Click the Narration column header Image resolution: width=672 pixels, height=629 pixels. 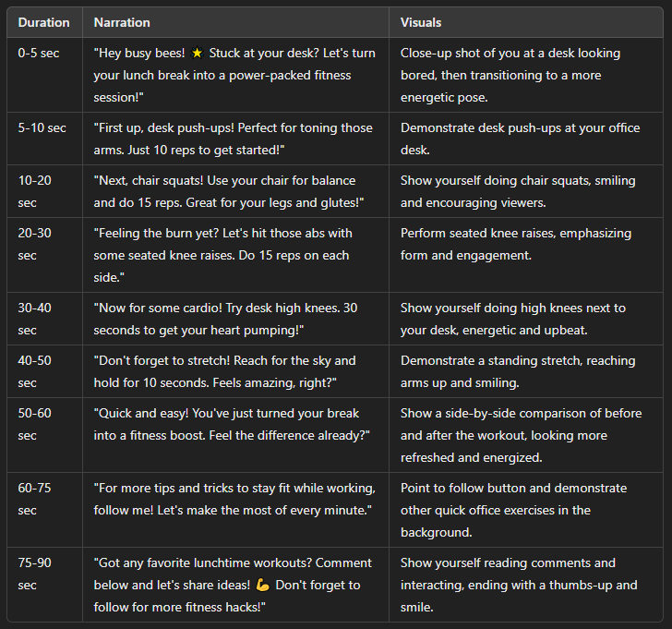click(122, 22)
